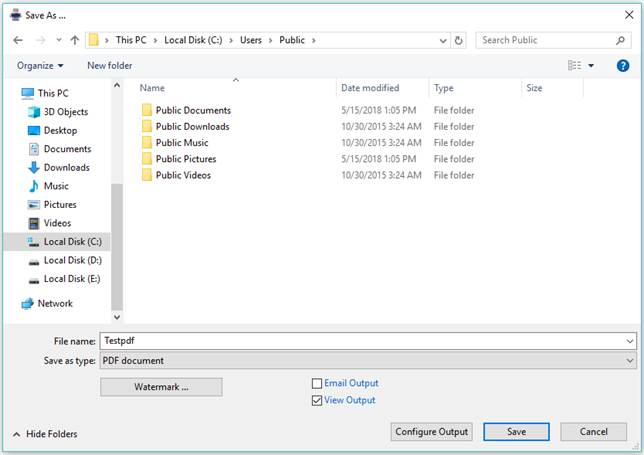Click the Watermark button
The width and height of the screenshot is (644, 455).
click(161, 387)
